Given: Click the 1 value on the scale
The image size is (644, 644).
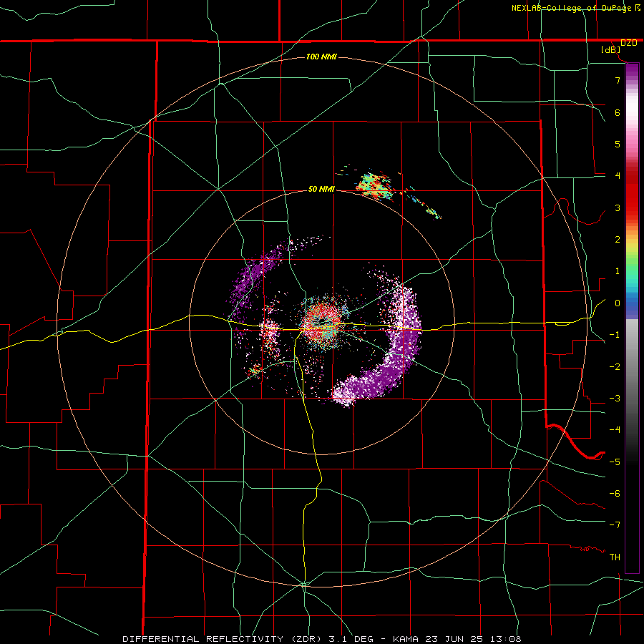Looking at the screenshot, I should pos(618,271).
